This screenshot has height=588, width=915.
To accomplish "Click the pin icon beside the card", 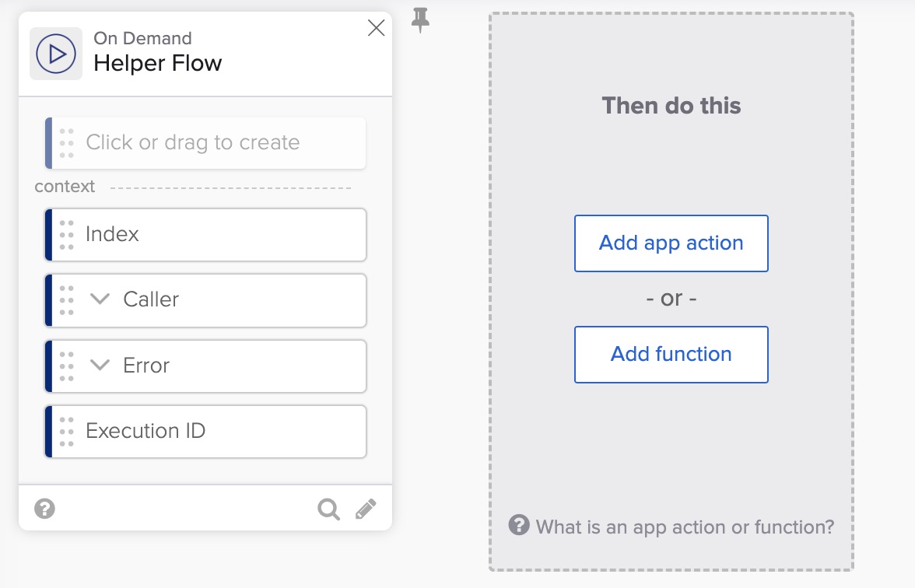I will click(x=420, y=20).
